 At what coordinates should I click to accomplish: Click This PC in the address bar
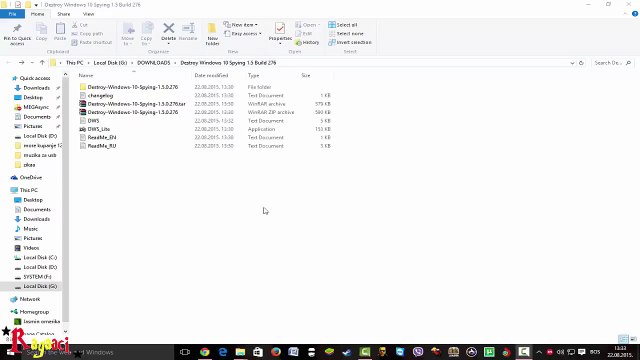[x=74, y=63]
